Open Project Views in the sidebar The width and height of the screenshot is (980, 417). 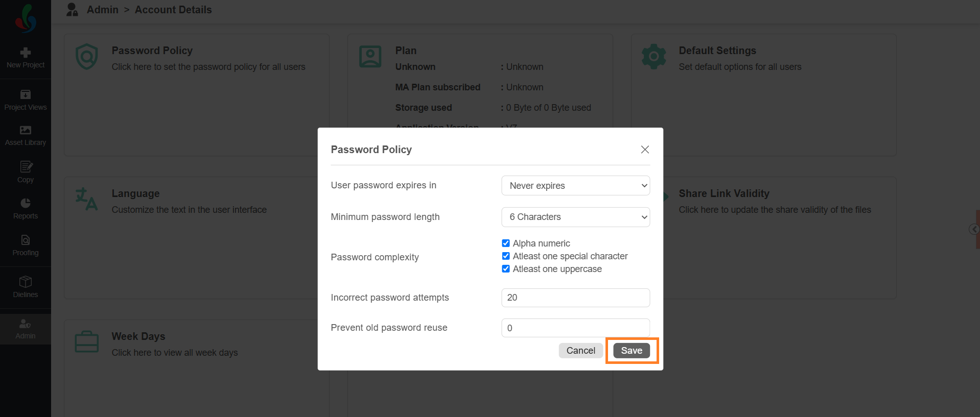pyautogui.click(x=26, y=101)
